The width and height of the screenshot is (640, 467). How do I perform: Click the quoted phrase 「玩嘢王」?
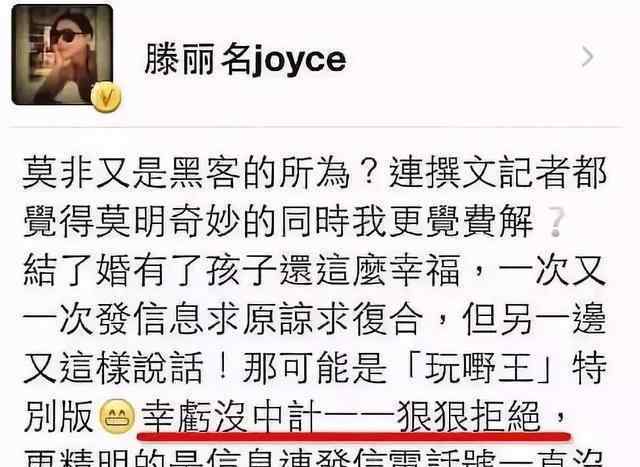[x=483, y=367]
